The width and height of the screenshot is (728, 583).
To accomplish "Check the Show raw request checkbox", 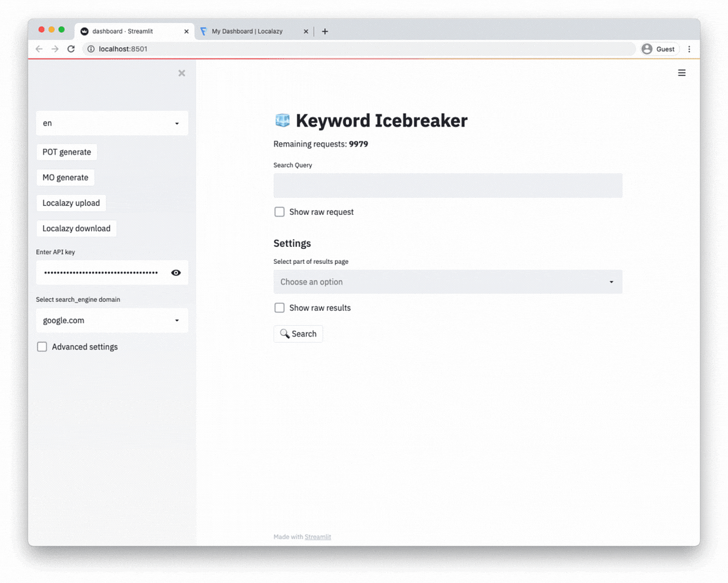I will tap(279, 212).
